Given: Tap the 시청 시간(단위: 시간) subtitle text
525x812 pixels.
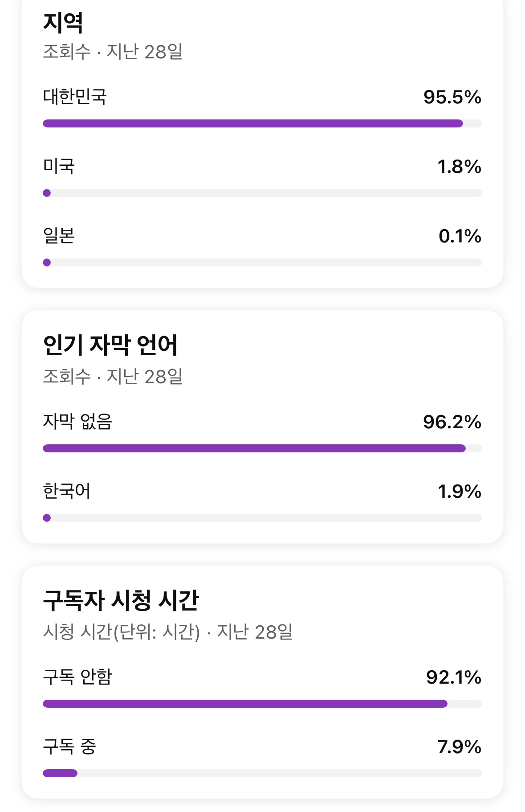Looking at the screenshot, I should click(x=122, y=632).
